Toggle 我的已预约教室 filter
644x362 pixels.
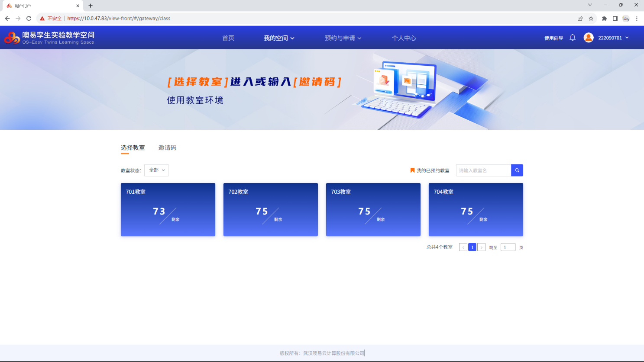pyautogui.click(x=430, y=170)
